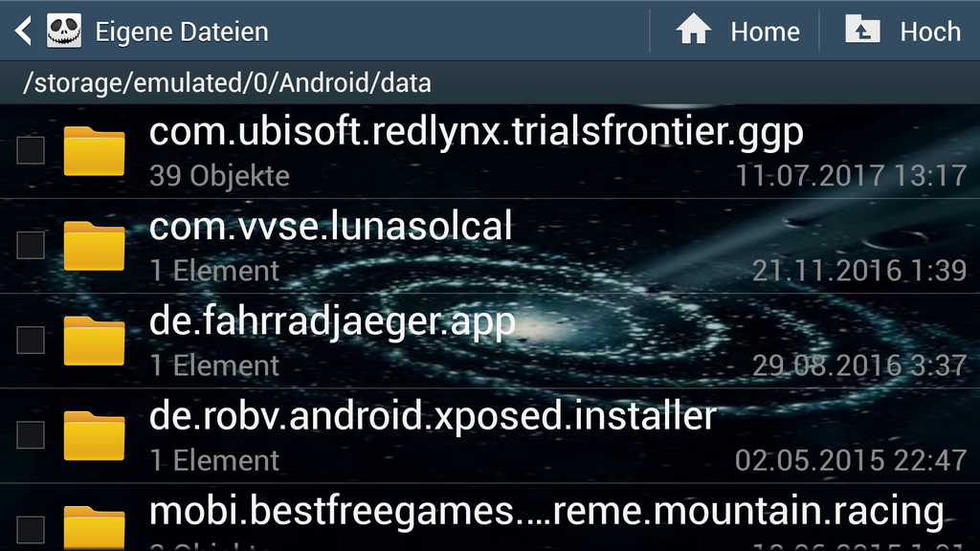Tap the Home house icon
Image resolution: width=980 pixels, height=551 pixels.
pos(694,30)
